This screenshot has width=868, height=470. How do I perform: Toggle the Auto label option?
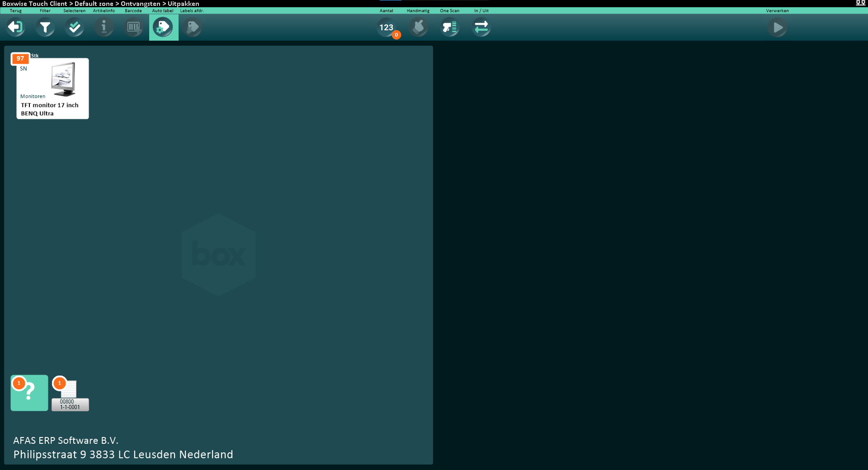(163, 28)
